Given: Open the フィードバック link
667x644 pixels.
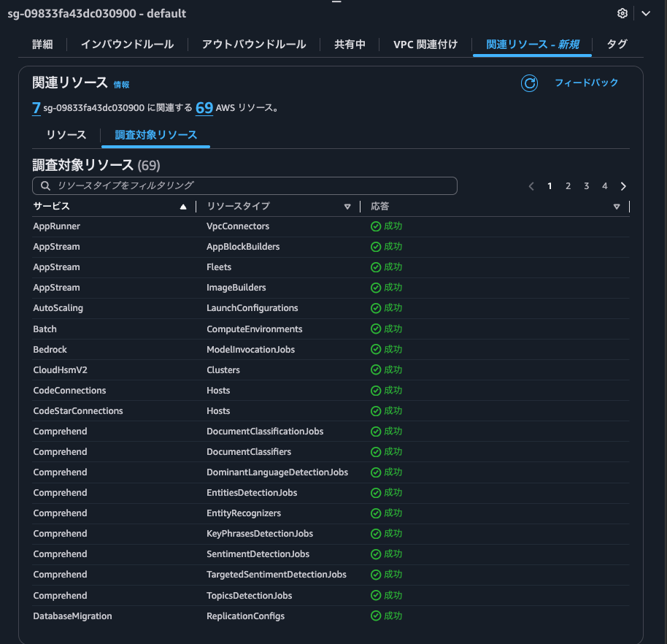Looking at the screenshot, I should coord(587,83).
